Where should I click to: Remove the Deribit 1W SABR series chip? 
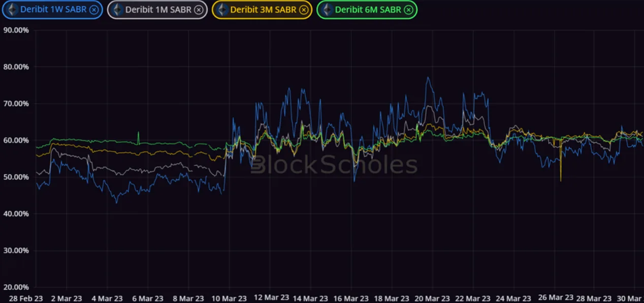pyautogui.click(x=94, y=10)
